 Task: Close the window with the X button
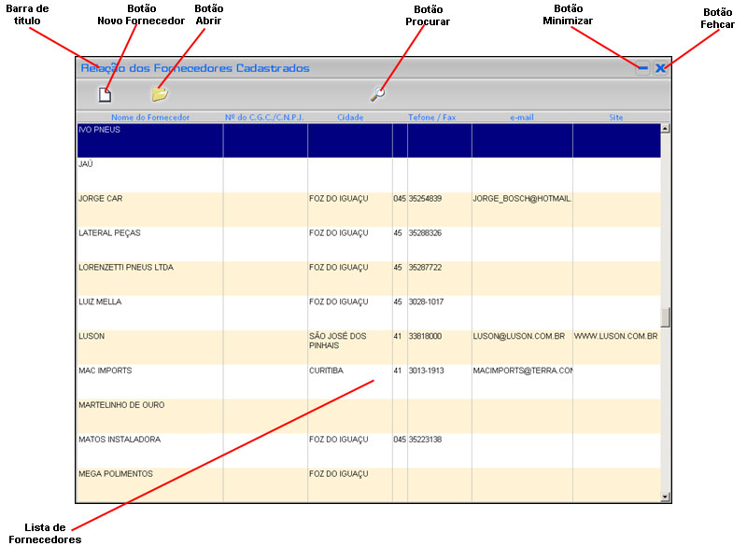click(x=660, y=68)
